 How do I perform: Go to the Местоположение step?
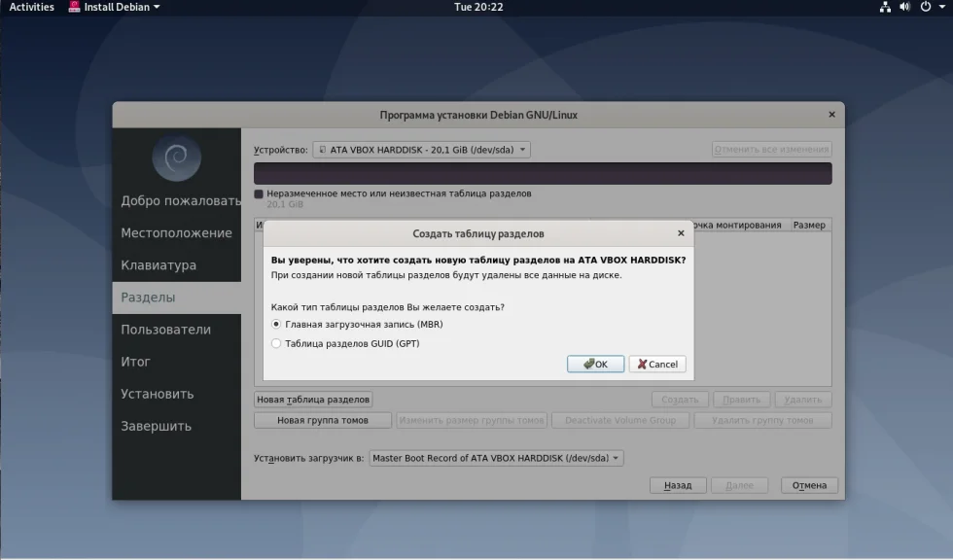click(176, 232)
